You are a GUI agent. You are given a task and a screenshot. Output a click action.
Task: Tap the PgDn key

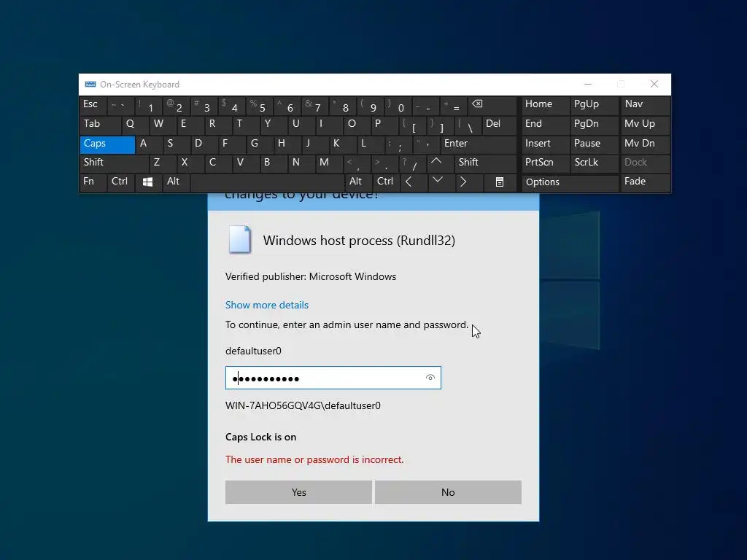pyautogui.click(x=594, y=125)
